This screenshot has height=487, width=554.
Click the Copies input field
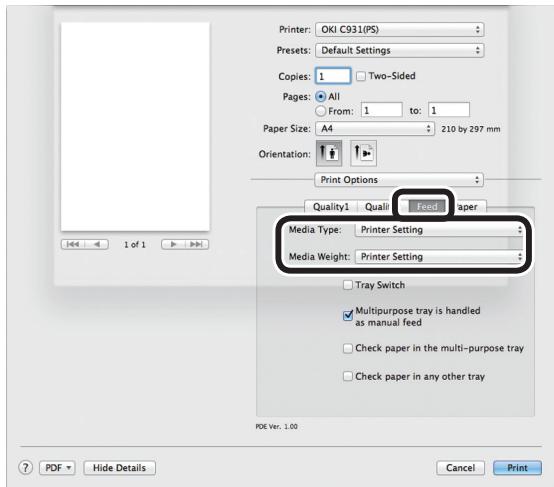click(x=333, y=76)
